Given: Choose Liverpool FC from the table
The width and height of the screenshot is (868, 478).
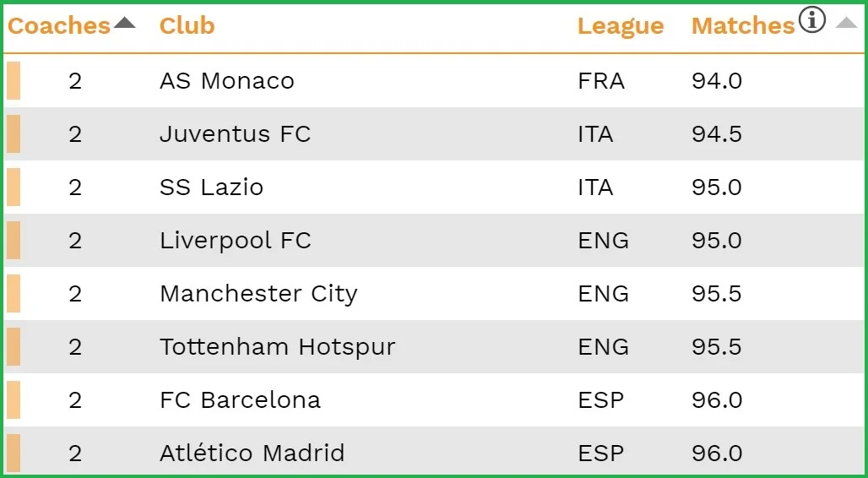Looking at the screenshot, I should point(235,241).
